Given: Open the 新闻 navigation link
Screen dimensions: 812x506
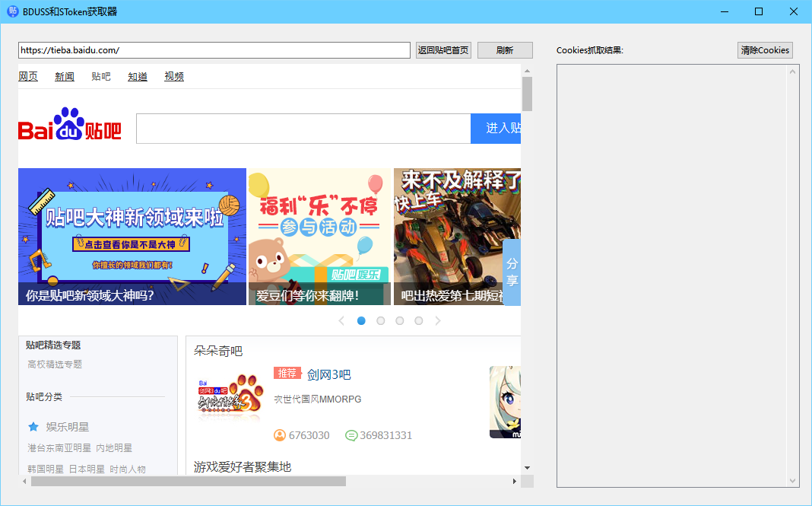Looking at the screenshot, I should [64, 76].
